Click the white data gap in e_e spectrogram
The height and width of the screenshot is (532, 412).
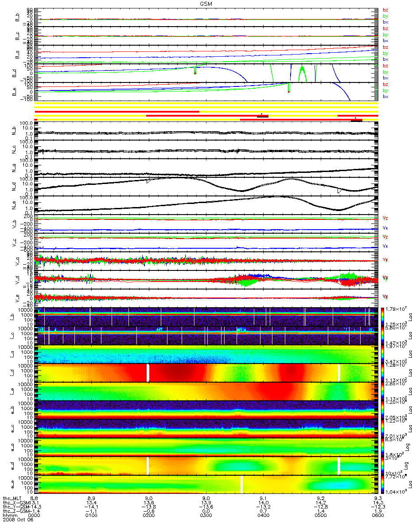point(241,485)
